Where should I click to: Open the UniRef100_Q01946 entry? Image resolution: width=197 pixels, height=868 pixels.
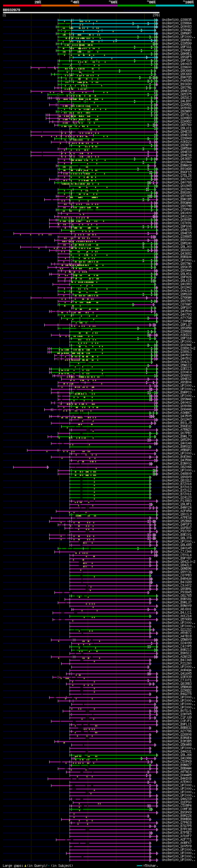(x=177, y=345)
